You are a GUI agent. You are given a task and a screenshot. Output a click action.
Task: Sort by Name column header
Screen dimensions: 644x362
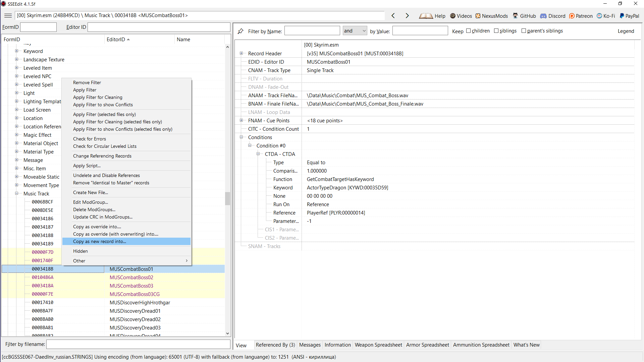pos(200,39)
